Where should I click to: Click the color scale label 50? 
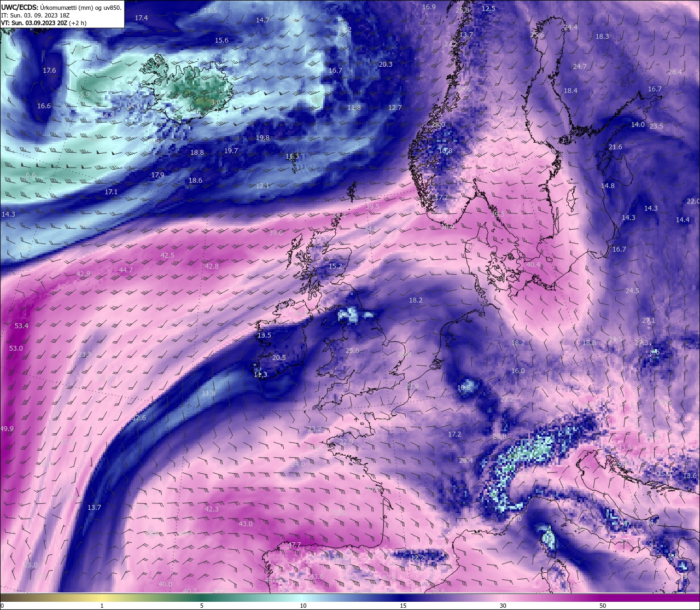tap(603, 605)
